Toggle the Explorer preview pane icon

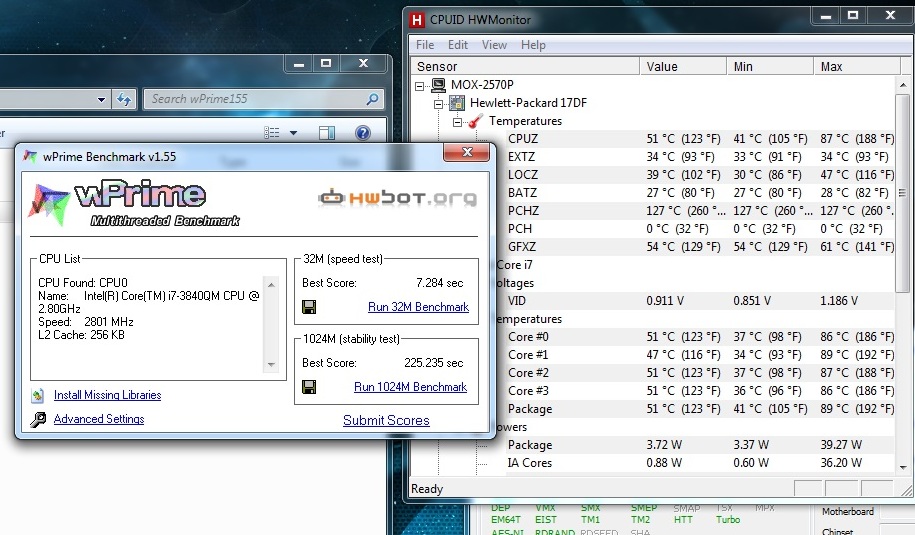pos(327,133)
